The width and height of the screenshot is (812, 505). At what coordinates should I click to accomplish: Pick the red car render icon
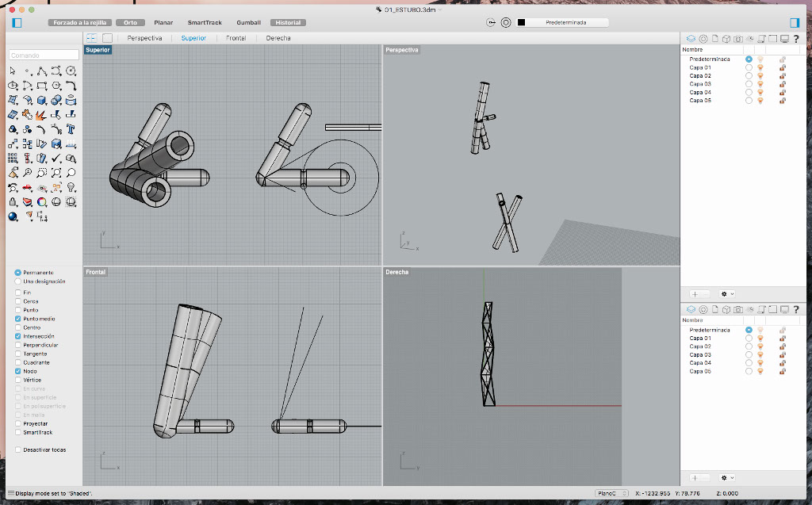[x=27, y=188]
